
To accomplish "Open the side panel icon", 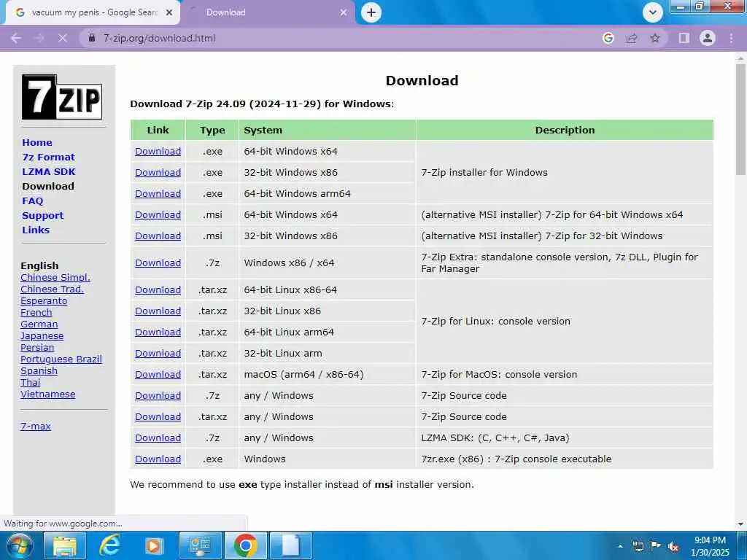I will point(684,38).
